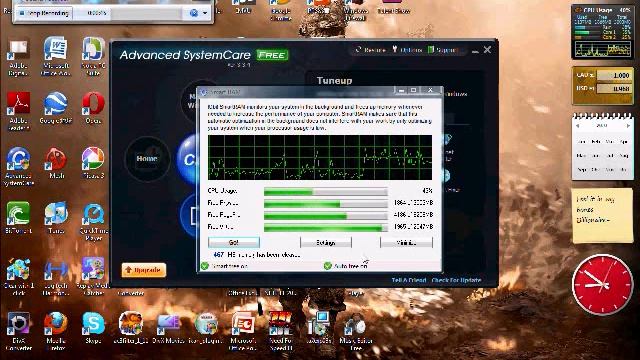Open the Home circle in Advanced SystemCare
Screen dimensions: 640x360
point(147,158)
